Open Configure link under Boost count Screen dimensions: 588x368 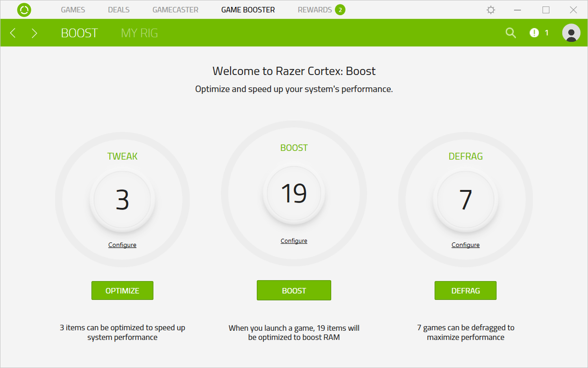click(x=294, y=241)
